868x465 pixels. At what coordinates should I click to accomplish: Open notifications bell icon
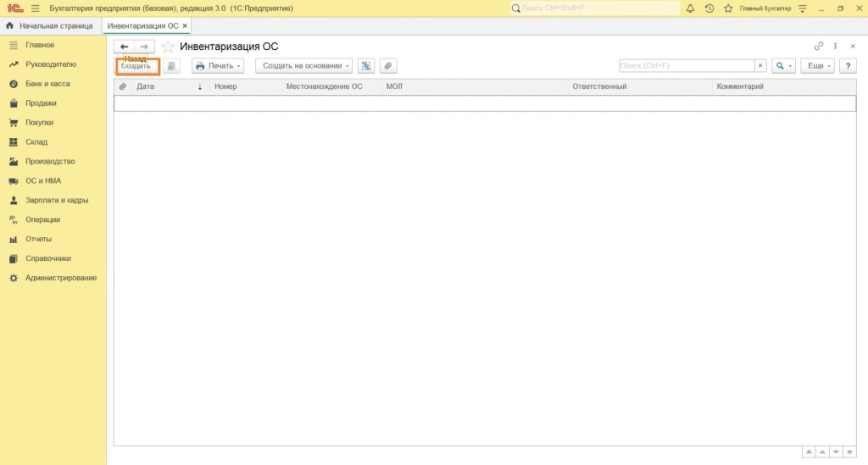[x=690, y=8]
